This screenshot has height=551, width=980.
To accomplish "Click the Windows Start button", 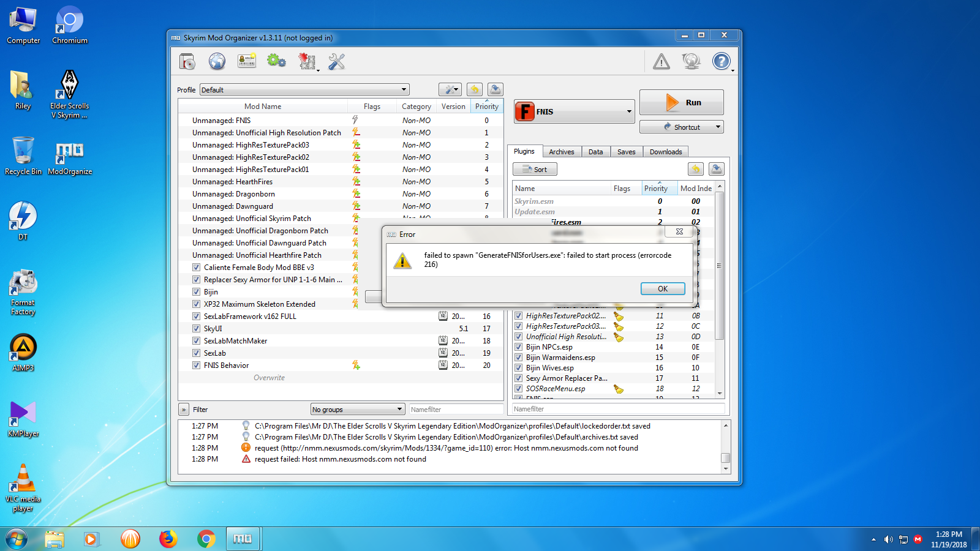I will pos(17,539).
